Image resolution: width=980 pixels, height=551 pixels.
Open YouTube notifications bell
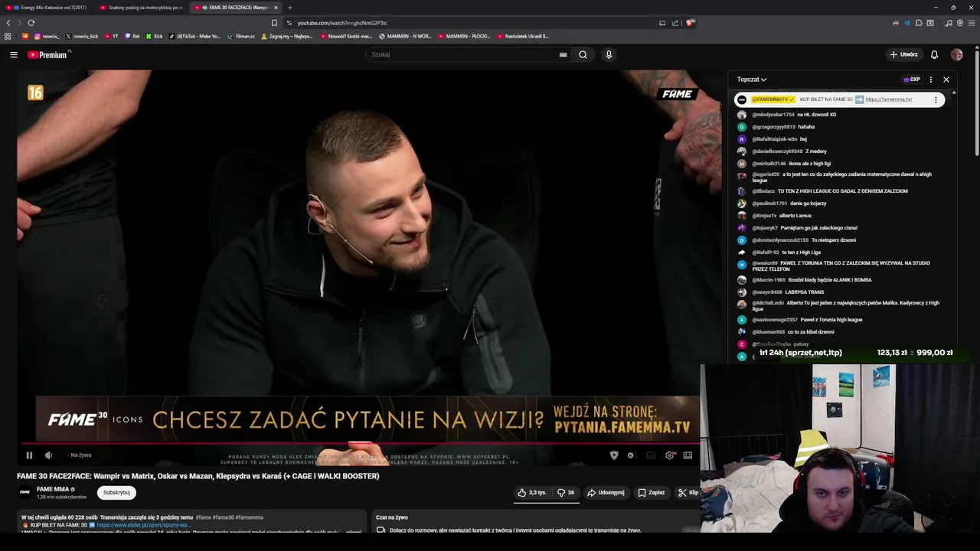[934, 54]
